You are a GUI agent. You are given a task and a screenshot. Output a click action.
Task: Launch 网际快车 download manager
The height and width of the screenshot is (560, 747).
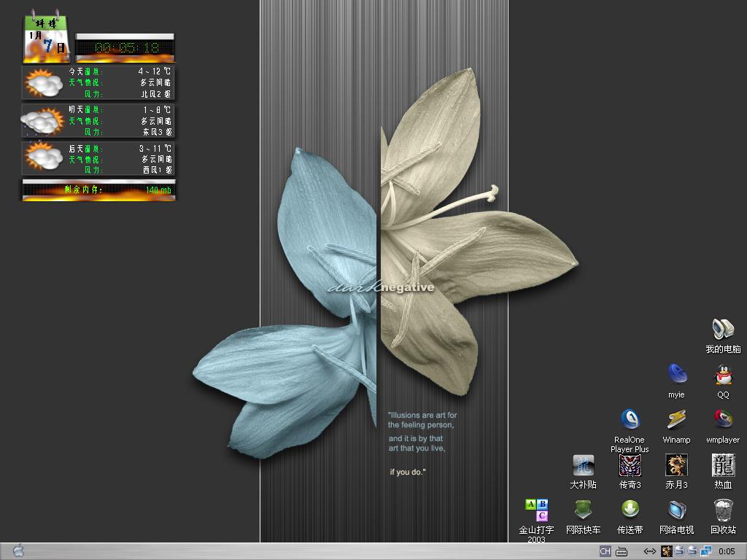pyautogui.click(x=583, y=510)
